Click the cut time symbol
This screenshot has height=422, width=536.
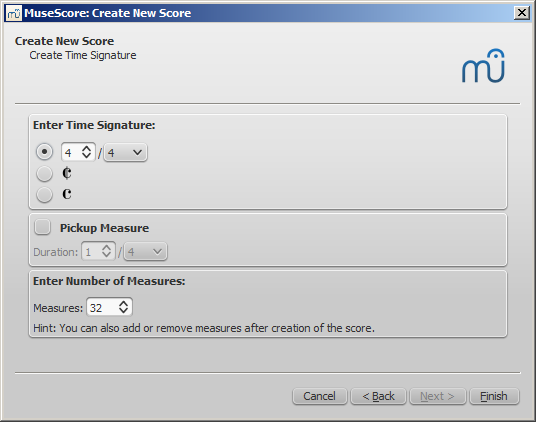67,173
